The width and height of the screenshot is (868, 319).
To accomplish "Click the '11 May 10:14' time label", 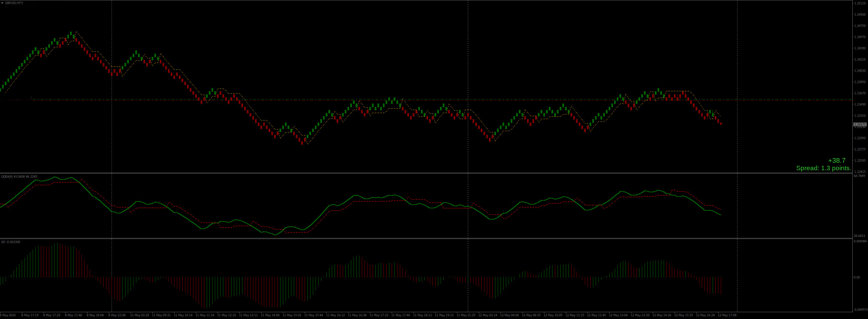I will [183, 315].
